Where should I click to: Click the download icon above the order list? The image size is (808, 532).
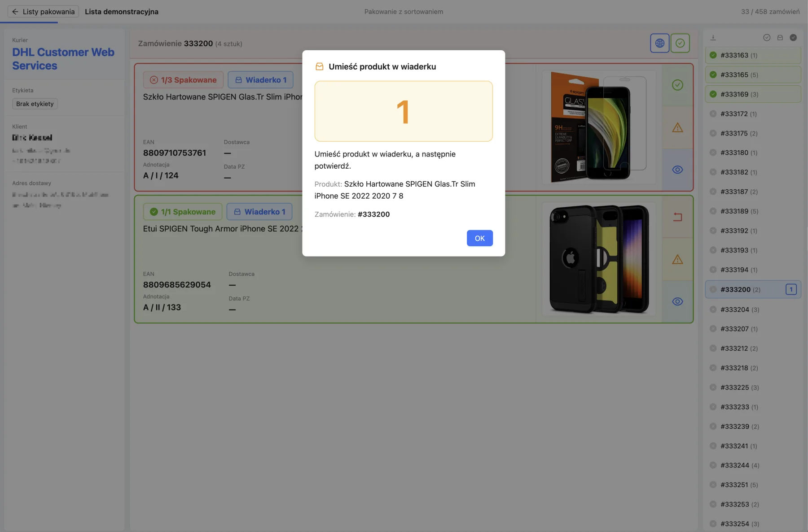(x=713, y=38)
